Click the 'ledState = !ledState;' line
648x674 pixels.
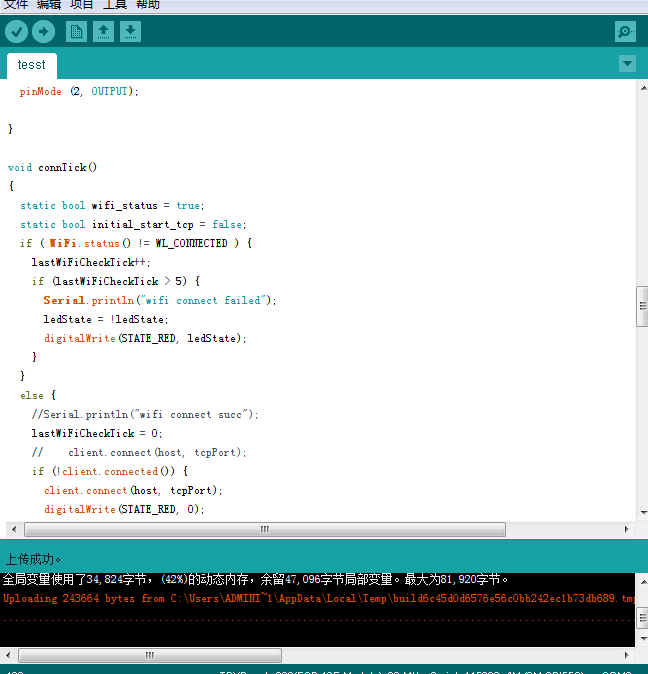coord(106,319)
